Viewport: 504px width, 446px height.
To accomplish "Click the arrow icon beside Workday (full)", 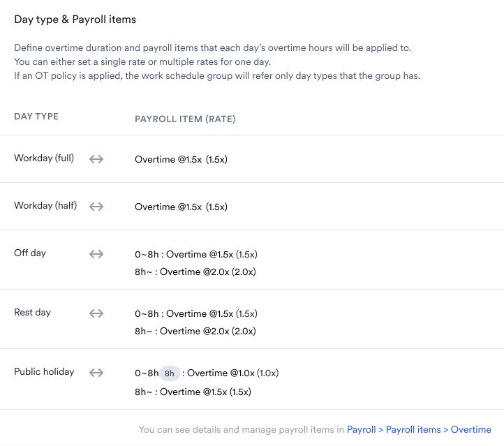I will 96,159.
